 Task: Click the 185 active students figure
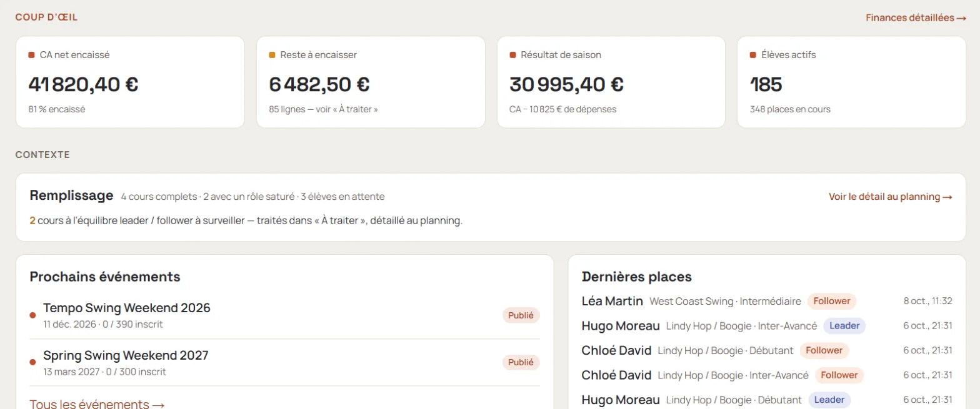tap(766, 84)
